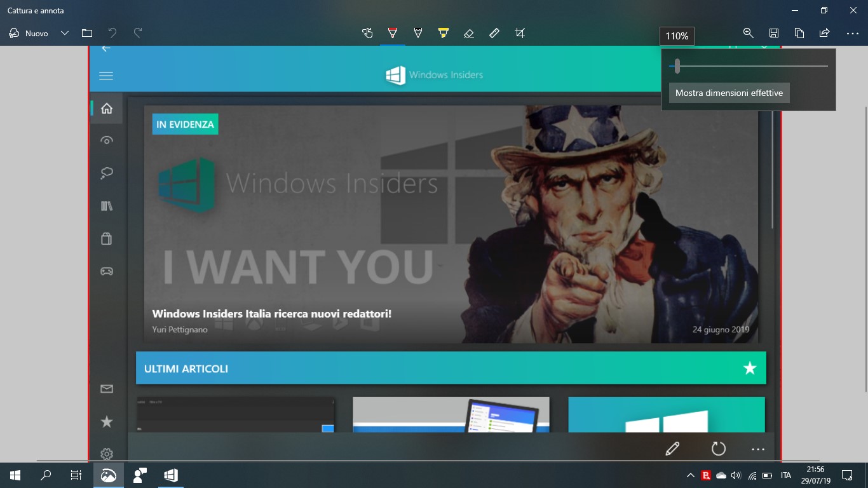Open the People contacts taskbar icon
868x488 pixels.
tap(140, 475)
